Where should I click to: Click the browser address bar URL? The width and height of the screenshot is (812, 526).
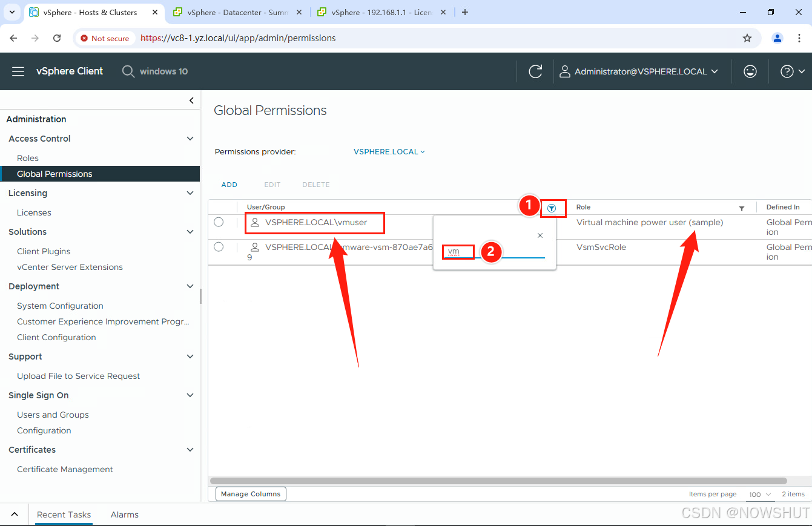tap(238, 38)
